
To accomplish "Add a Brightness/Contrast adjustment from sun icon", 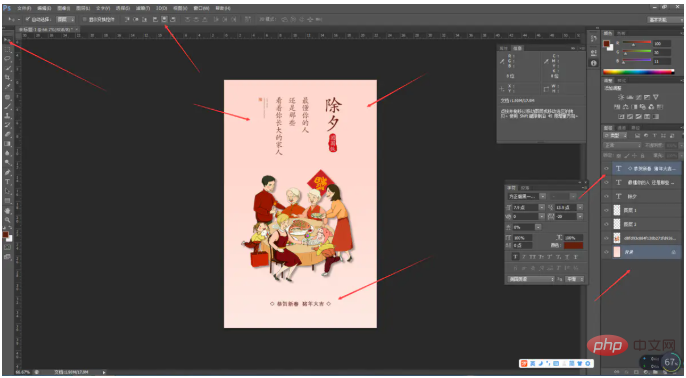I will click(621, 97).
